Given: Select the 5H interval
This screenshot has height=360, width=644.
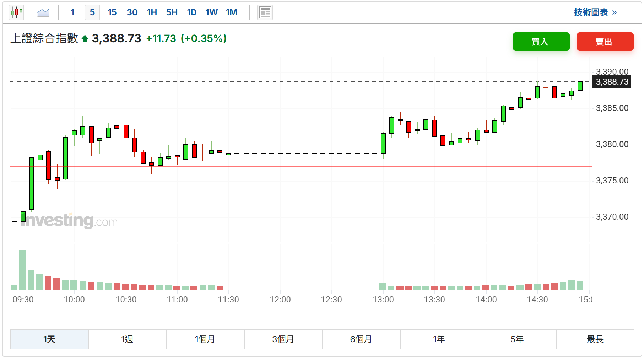Looking at the screenshot, I should (x=172, y=12).
